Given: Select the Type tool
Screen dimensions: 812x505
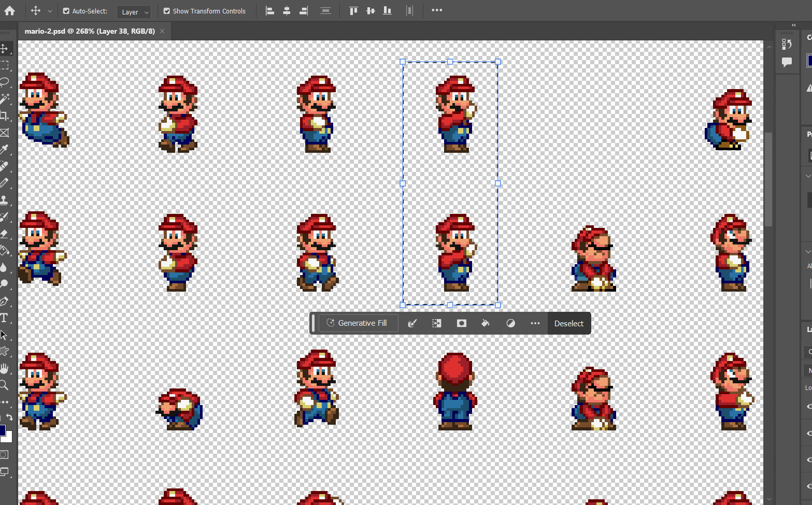Looking at the screenshot, I should (6, 318).
